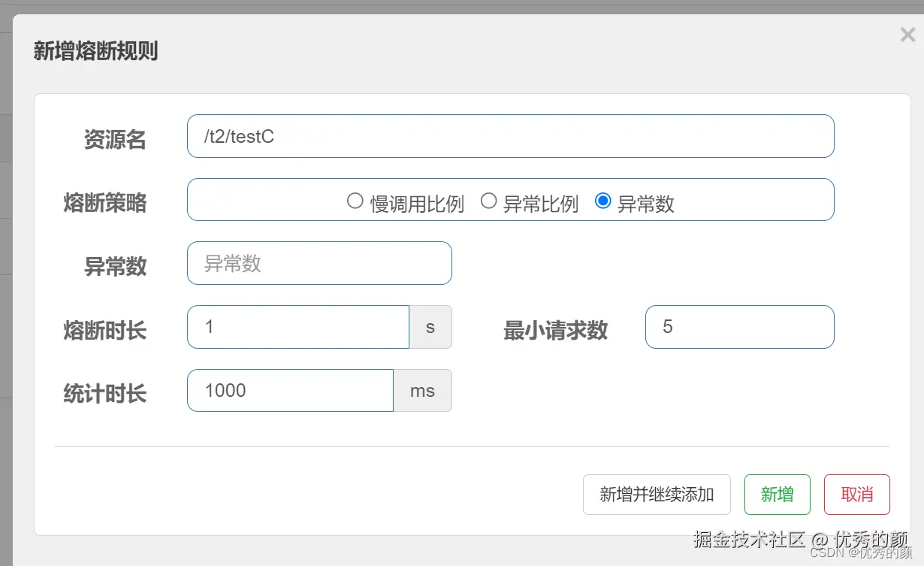Image resolution: width=924 pixels, height=566 pixels.
Task: Select the 慢调用比例 fusing strategy option
Action: coord(354,201)
